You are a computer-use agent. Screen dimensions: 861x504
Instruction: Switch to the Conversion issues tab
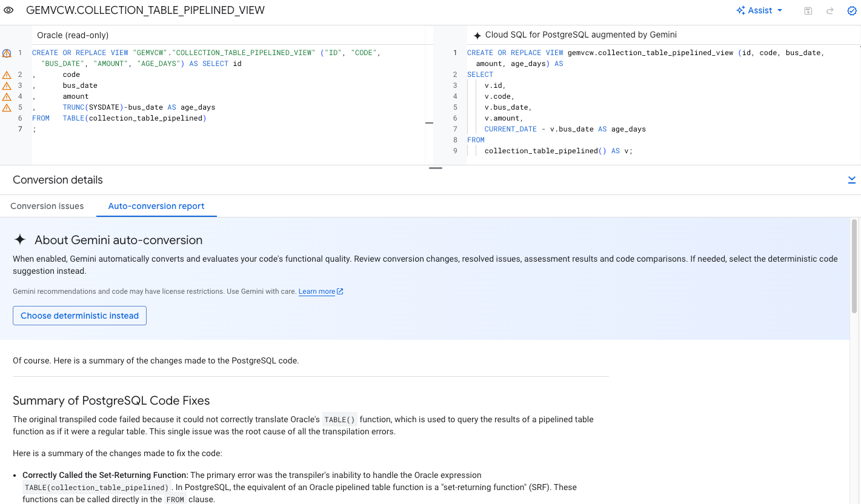47,206
